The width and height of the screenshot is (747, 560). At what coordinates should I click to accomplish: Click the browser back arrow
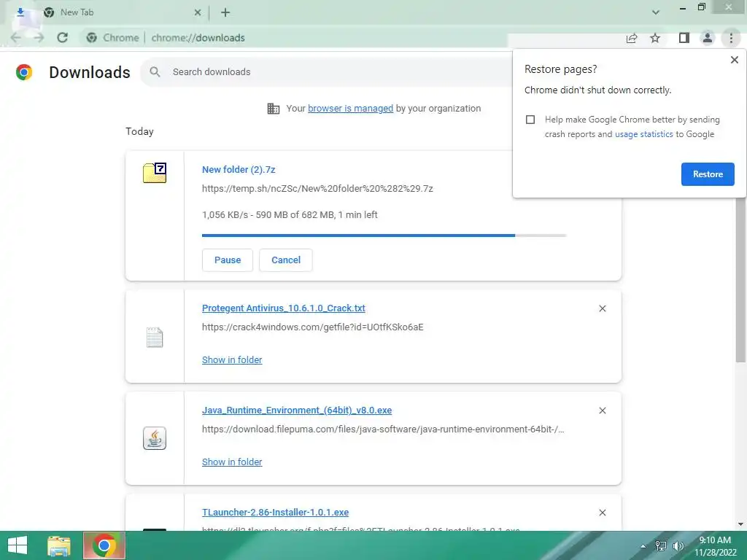(16, 38)
